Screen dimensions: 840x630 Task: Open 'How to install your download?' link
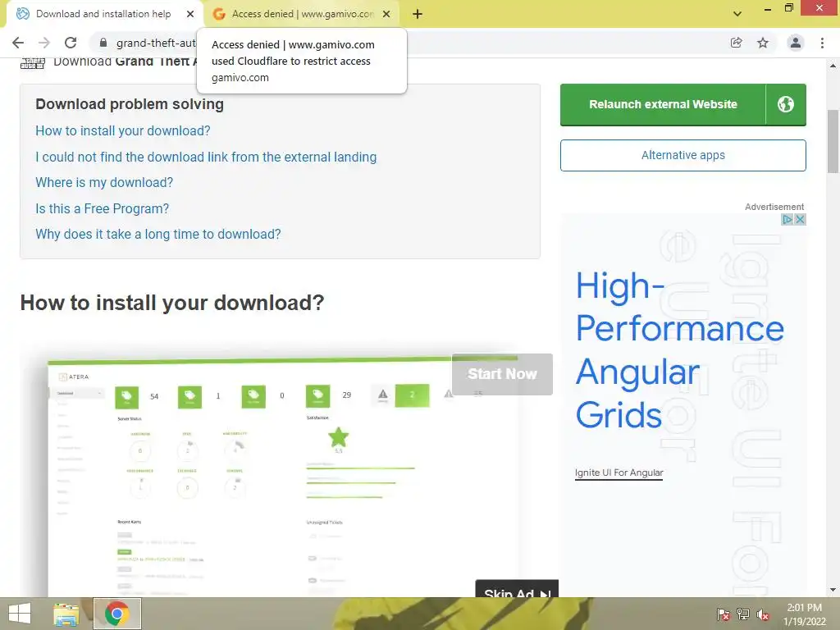click(x=123, y=130)
